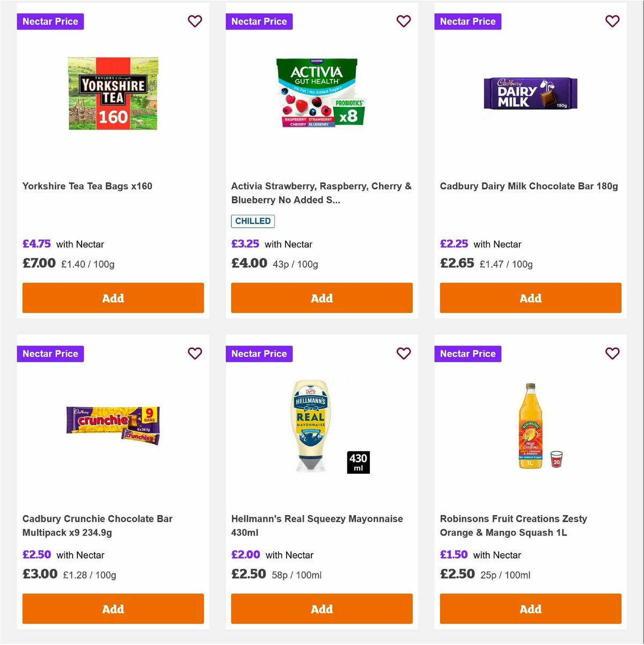This screenshot has width=644, height=645.
Task: Click the Nectar Price badge on Yorkshire Tea
Action: click(50, 21)
